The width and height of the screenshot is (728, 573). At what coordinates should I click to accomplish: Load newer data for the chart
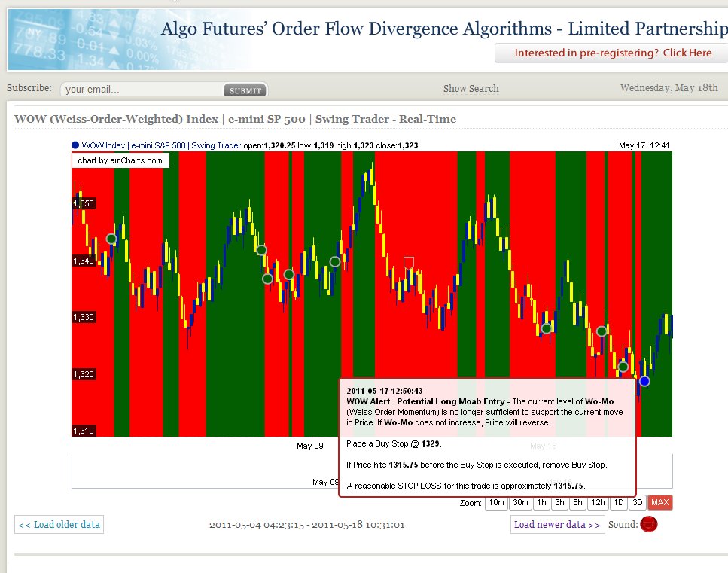coord(557,524)
